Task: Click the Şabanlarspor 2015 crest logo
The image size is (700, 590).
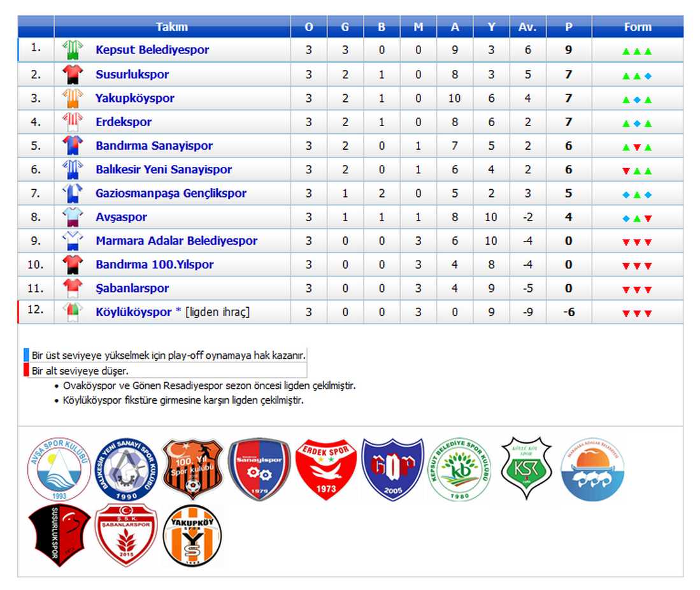Action: (x=125, y=535)
